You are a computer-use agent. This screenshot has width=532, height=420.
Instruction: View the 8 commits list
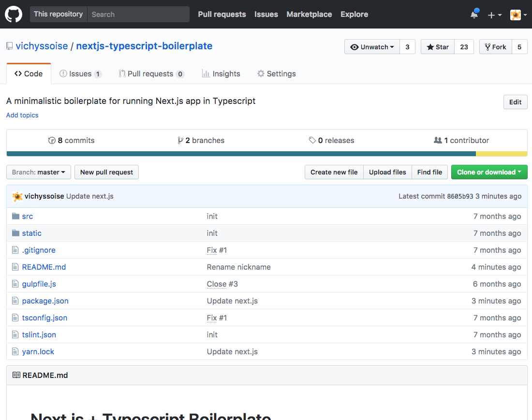point(71,140)
